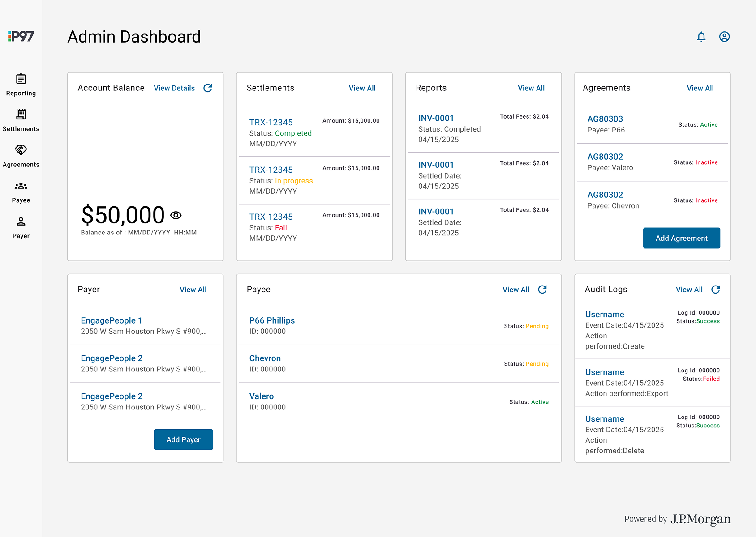Go to Settlements in the sidebar
Viewport: 756px width, 537px height.
coord(21,121)
